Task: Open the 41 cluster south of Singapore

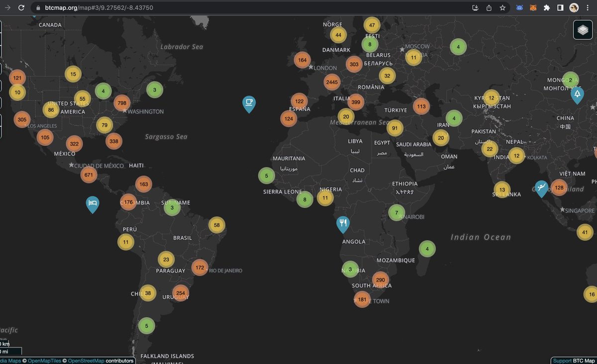Action: 585,232
